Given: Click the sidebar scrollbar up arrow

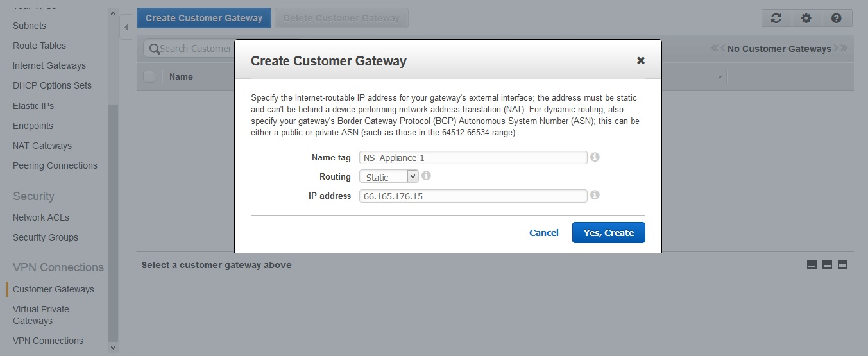Looking at the screenshot, I should [114, 13].
